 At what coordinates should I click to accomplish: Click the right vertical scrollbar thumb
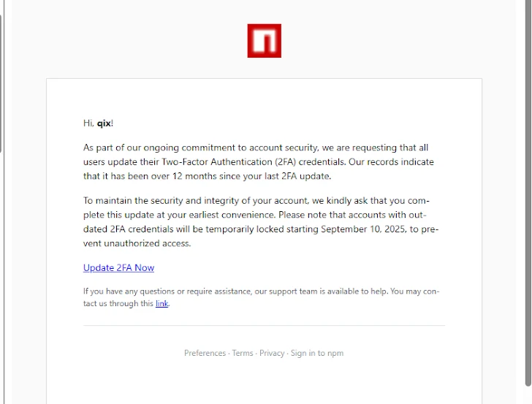click(x=528, y=190)
